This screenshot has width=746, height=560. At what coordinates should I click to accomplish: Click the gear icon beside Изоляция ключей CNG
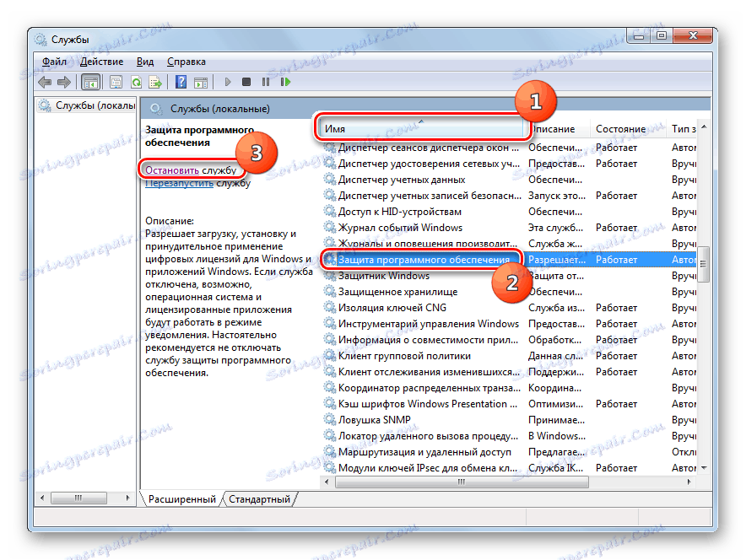pos(329,308)
